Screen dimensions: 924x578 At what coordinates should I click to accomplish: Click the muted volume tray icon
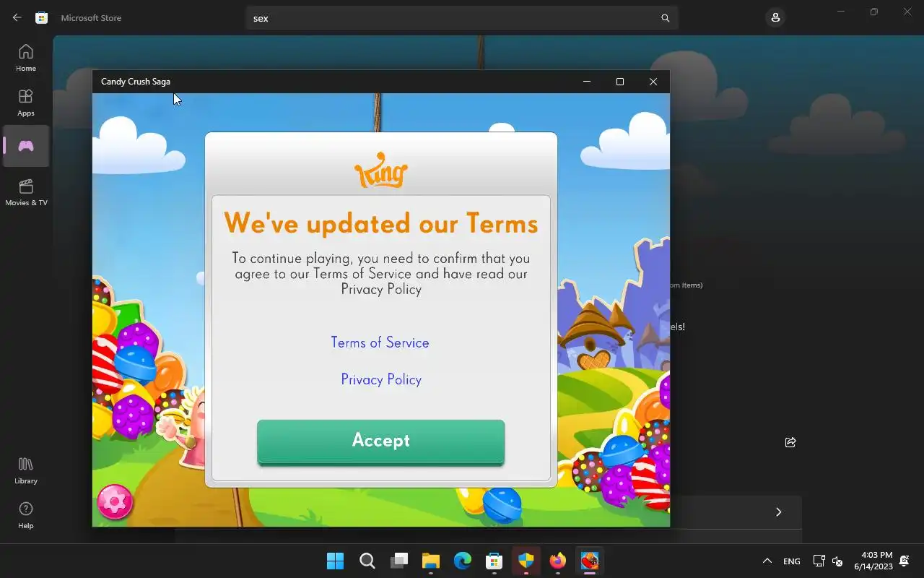[x=837, y=561]
